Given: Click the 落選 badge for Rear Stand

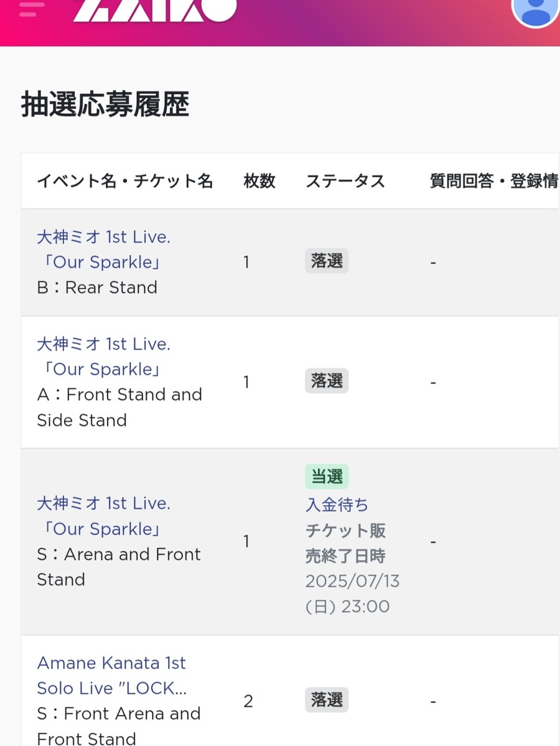Looking at the screenshot, I should click(x=327, y=261).
